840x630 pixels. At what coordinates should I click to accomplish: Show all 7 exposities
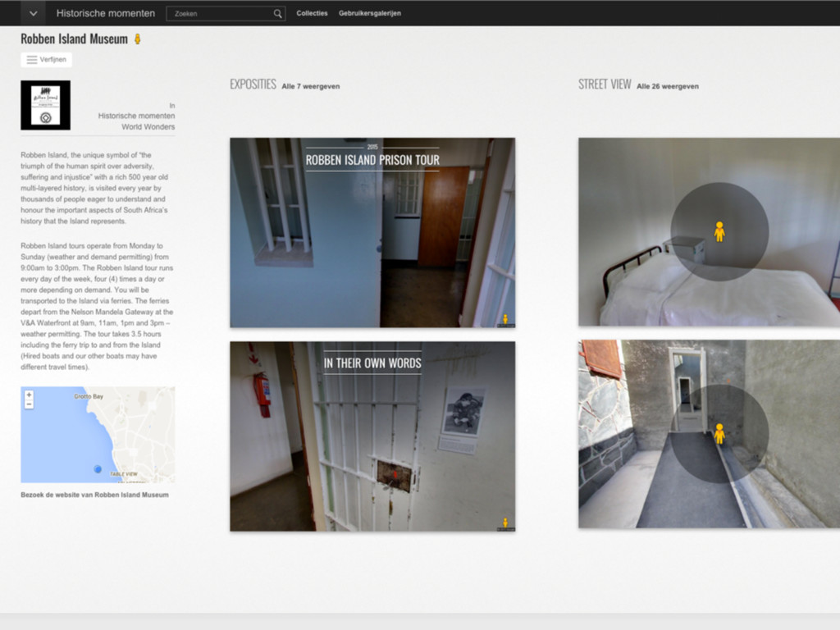click(x=311, y=86)
